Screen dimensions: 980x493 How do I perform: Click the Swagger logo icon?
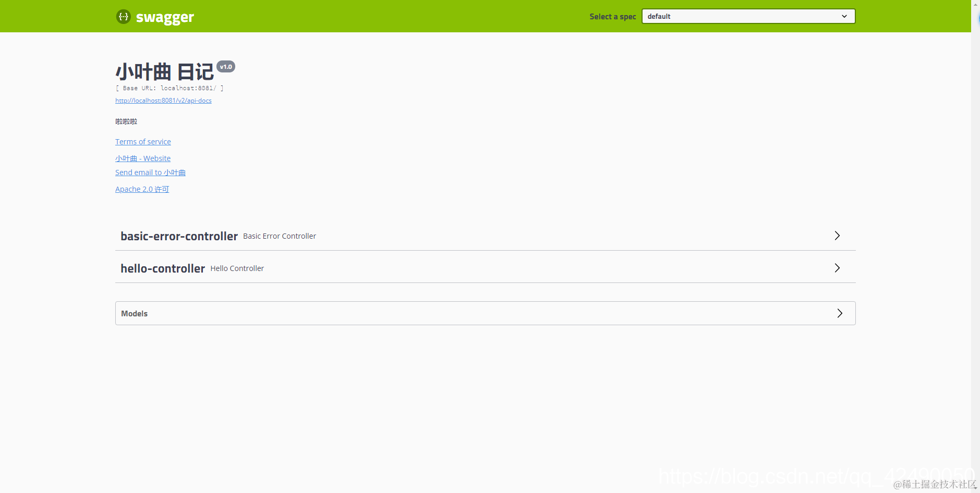tap(123, 17)
